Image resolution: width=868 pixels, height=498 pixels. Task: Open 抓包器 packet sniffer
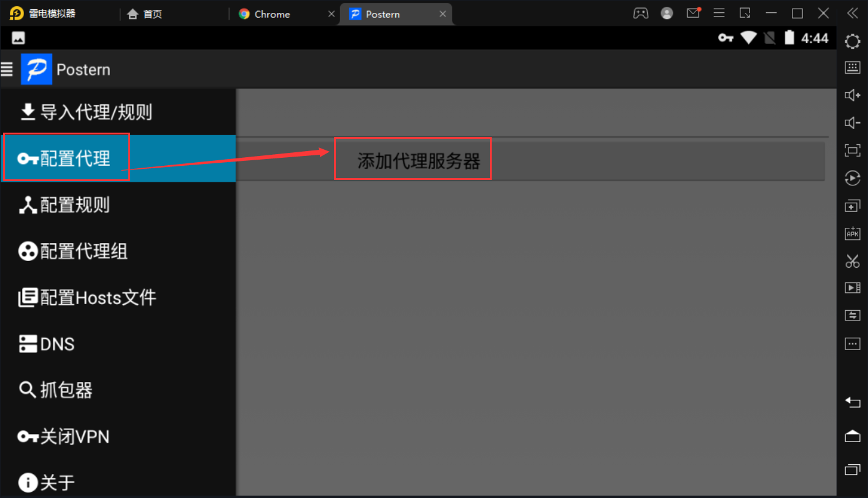(x=118, y=390)
